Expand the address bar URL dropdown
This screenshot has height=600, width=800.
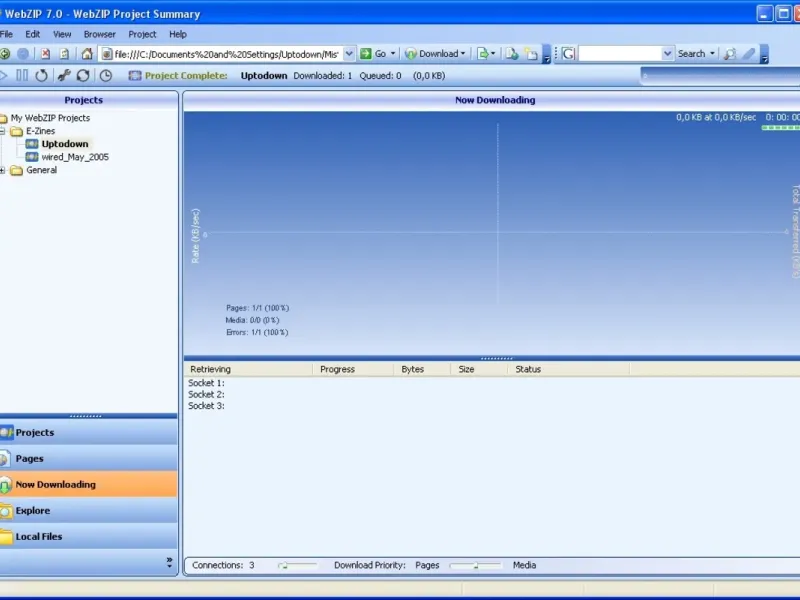349,54
